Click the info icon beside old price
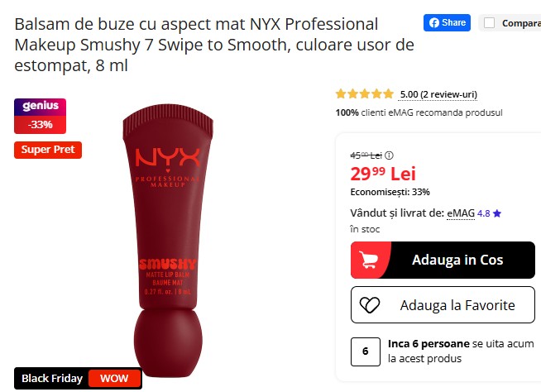Screen dimensions: 541x392 [389, 155]
